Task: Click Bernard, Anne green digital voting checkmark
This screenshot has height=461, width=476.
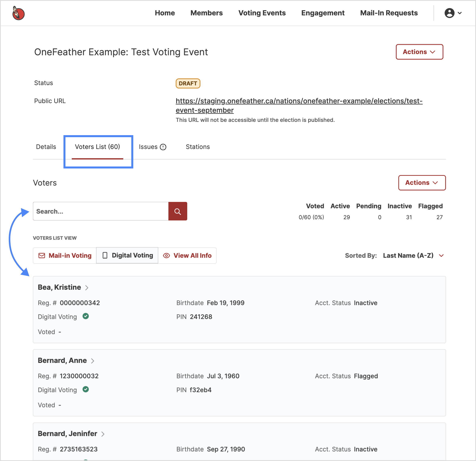Action: (86, 389)
